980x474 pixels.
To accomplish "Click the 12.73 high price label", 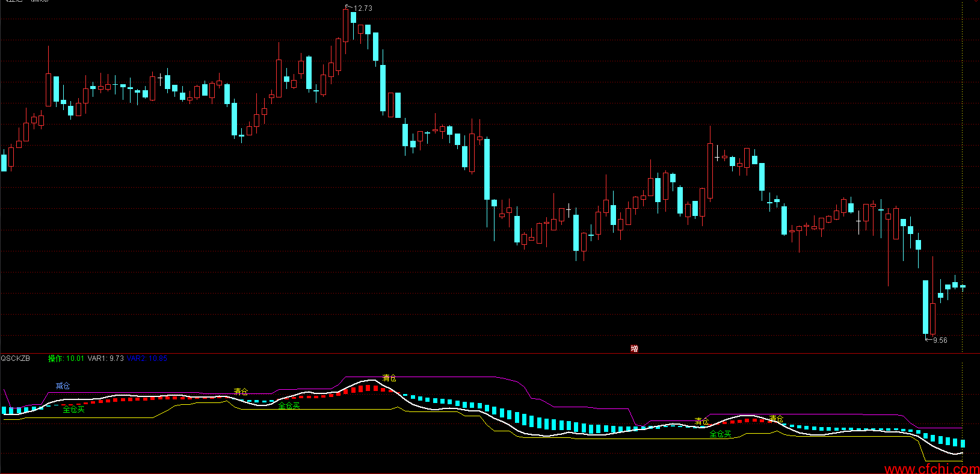I will (x=363, y=8).
